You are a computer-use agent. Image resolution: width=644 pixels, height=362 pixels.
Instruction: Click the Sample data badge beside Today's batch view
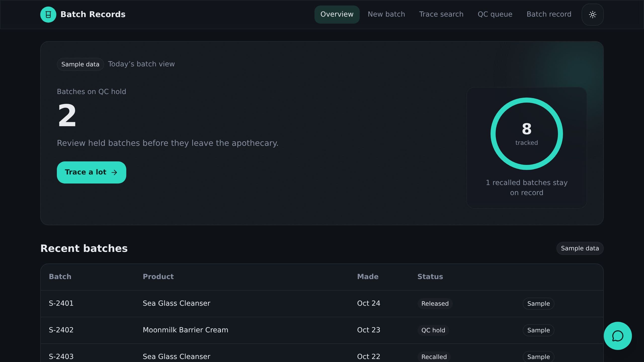[80, 64]
